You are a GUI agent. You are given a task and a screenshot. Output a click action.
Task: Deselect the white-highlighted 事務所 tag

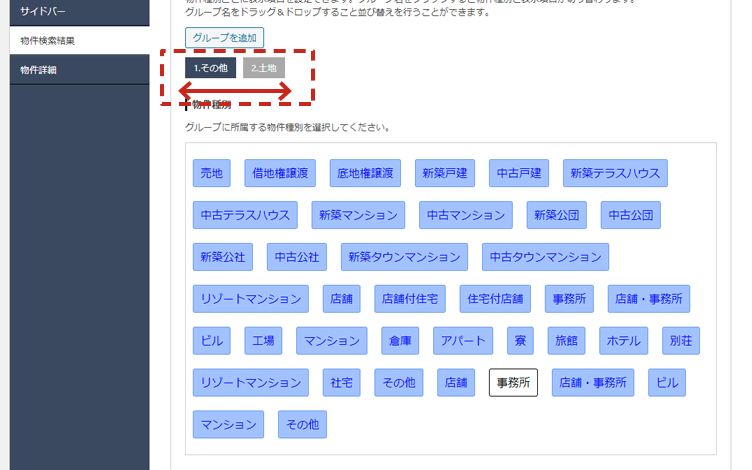(x=513, y=383)
